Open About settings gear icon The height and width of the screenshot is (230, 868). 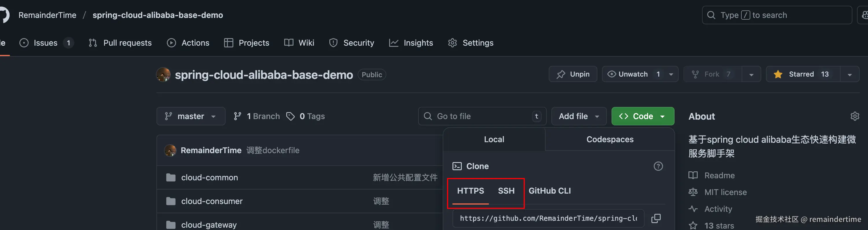coord(854,116)
